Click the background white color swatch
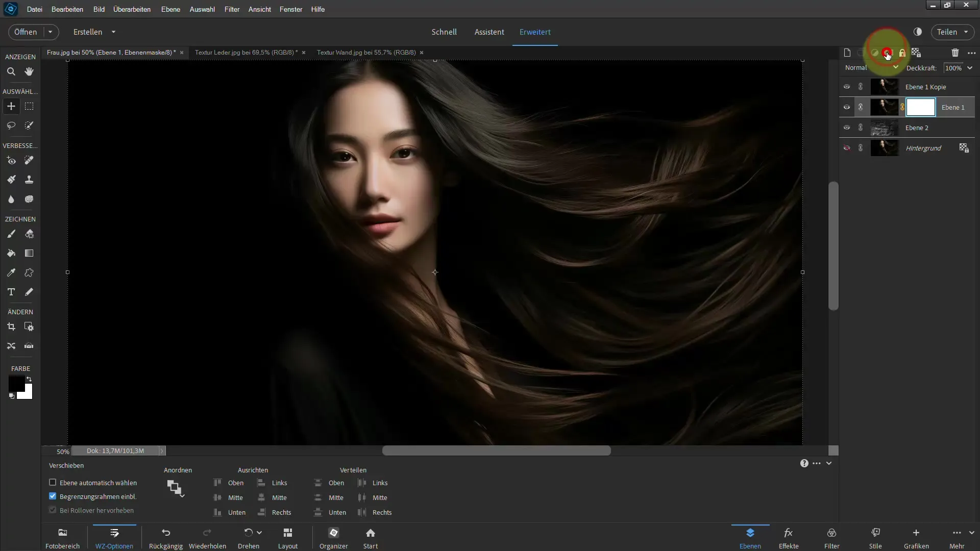 [28, 394]
